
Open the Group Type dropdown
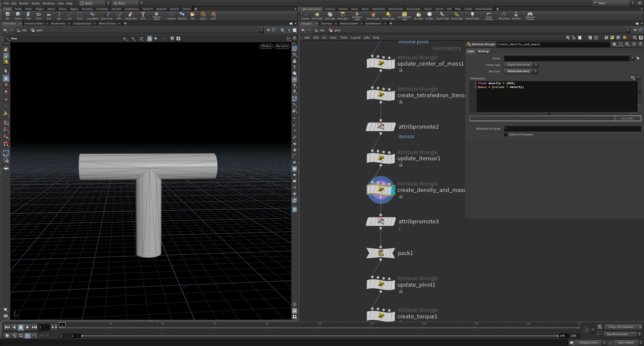pos(521,65)
